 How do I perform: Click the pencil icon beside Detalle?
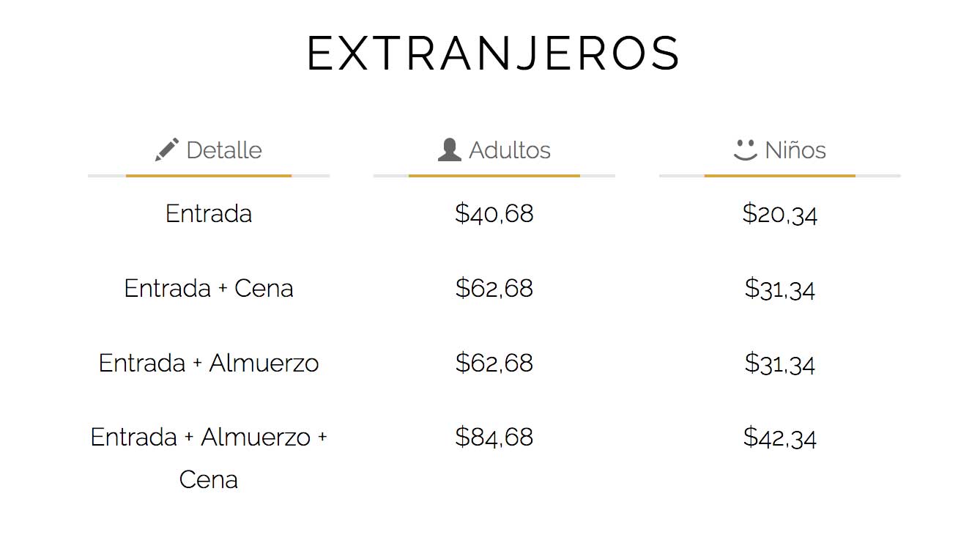(x=167, y=150)
